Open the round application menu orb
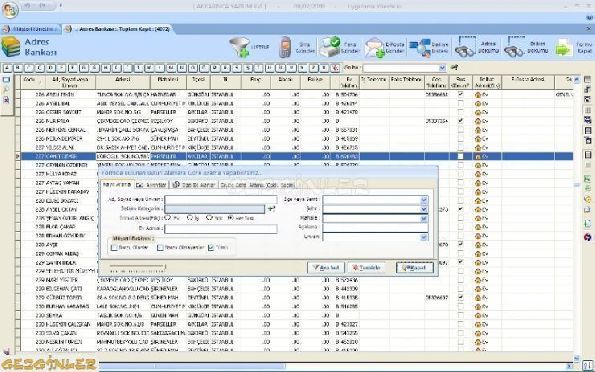Screen dimensions: 595x372 (x=10, y=10)
